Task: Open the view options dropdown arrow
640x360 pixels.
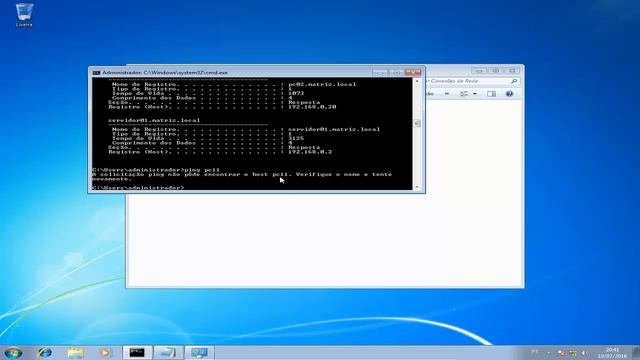Action: coord(475,94)
